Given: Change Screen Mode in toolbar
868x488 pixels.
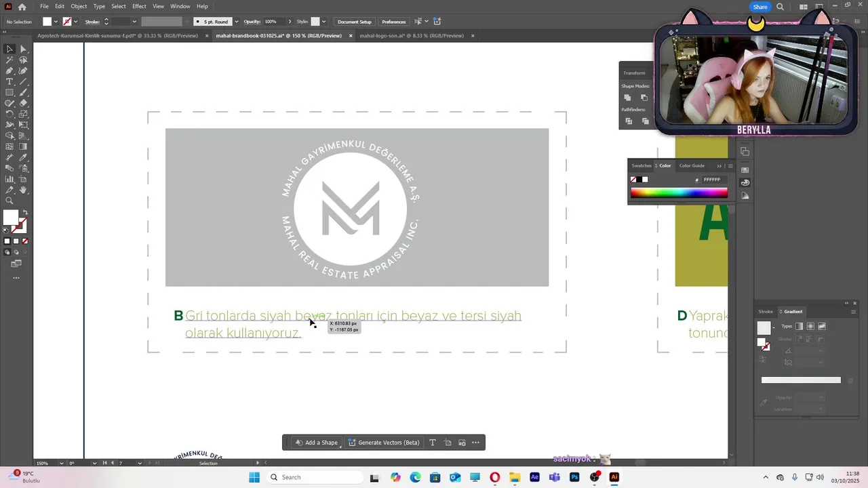Looking at the screenshot, I should pyautogui.click(x=16, y=264).
